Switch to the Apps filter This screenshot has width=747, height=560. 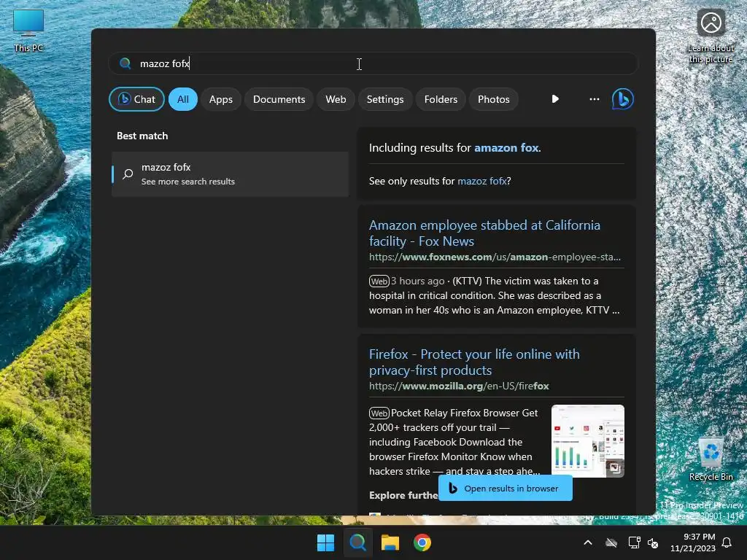tap(220, 99)
